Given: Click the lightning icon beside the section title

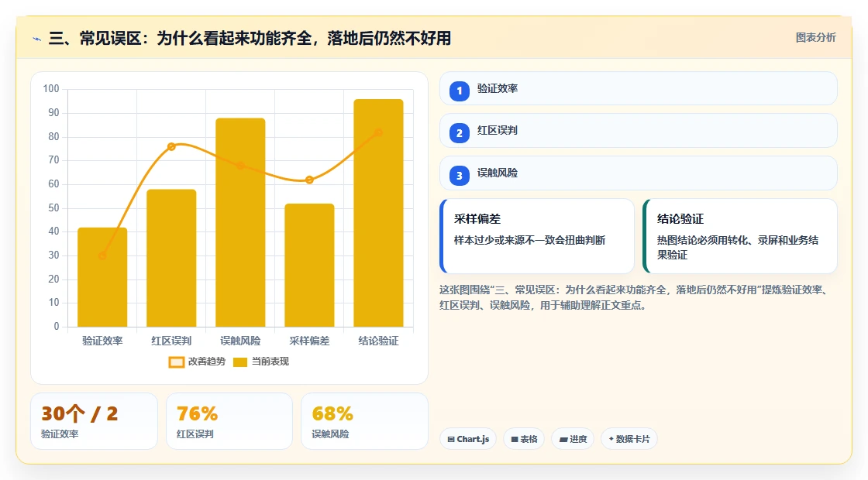Looking at the screenshot, I should tap(37, 39).
